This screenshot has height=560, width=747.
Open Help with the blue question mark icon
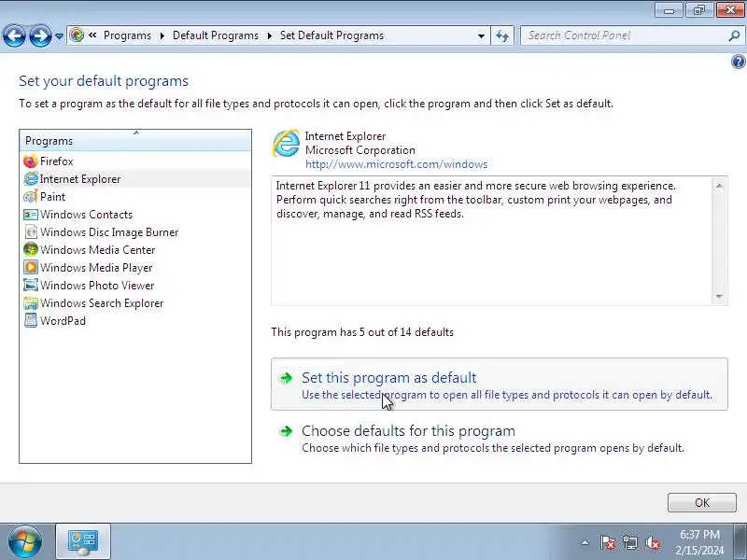pyautogui.click(x=738, y=62)
